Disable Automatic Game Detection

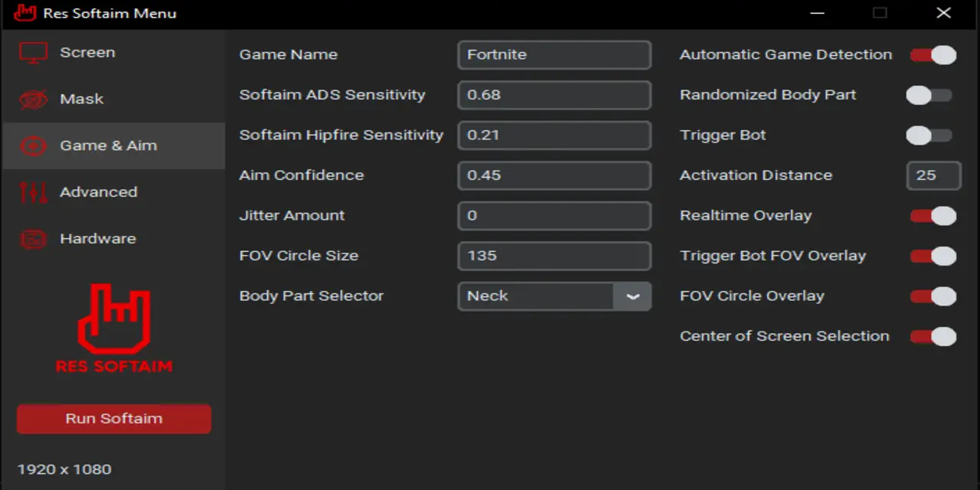(933, 54)
